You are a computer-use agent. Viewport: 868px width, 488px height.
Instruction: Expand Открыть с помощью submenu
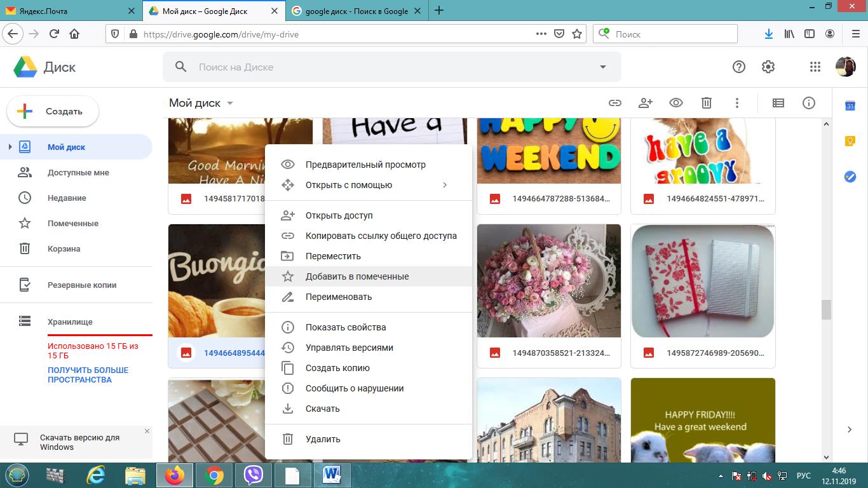pyautogui.click(x=445, y=185)
